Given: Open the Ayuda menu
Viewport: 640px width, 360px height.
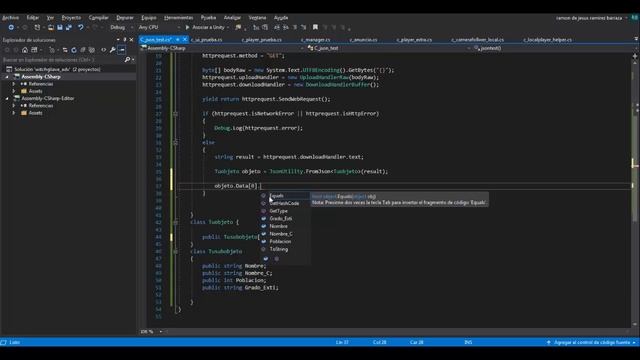Looking at the screenshot, I should 281,18.
